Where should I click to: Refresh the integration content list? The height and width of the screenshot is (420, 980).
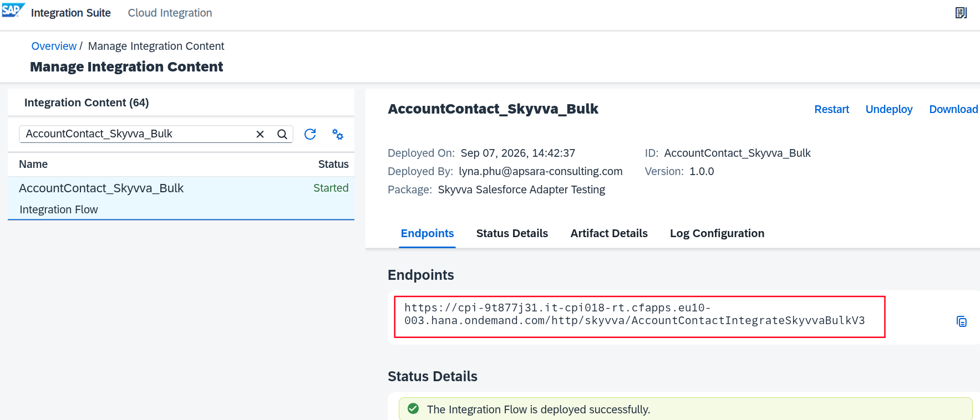tap(310, 134)
